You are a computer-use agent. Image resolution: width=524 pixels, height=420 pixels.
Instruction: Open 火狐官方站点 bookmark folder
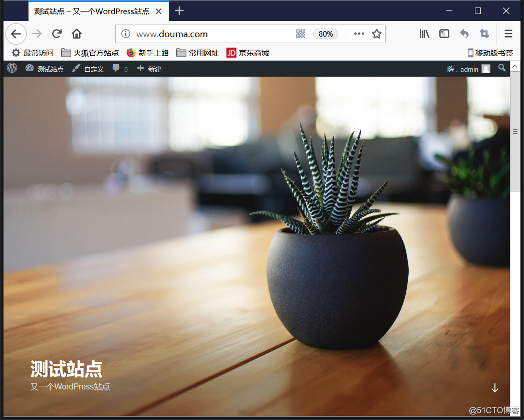pyautogui.click(x=90, y=53)
